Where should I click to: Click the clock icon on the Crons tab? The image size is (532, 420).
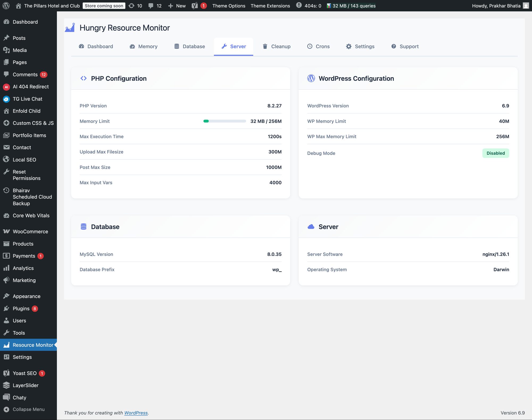pyautogui.click(x=310, y=46)
